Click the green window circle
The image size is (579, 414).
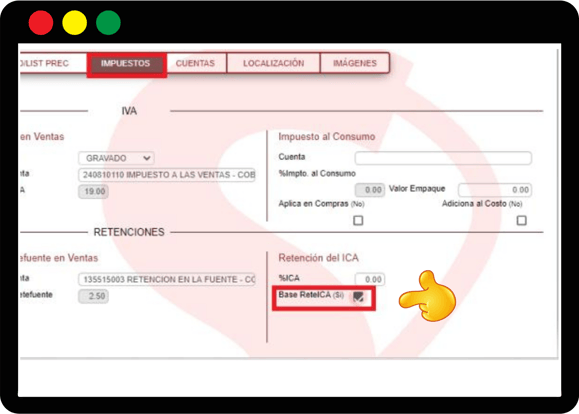[x=108, y=23]
